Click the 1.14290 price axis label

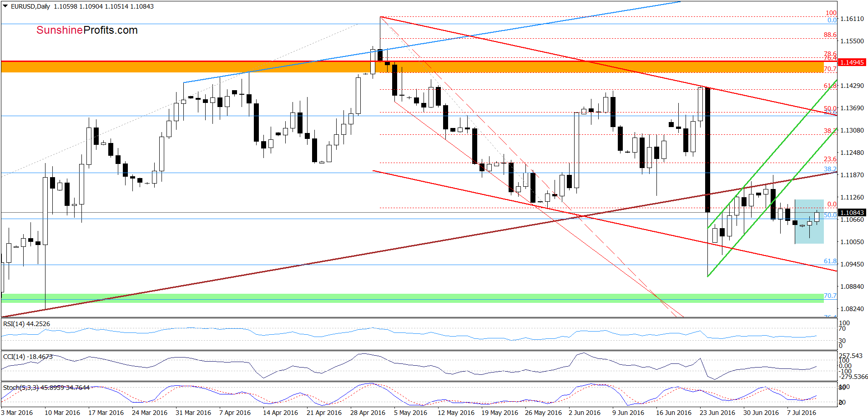click(852, 86)
